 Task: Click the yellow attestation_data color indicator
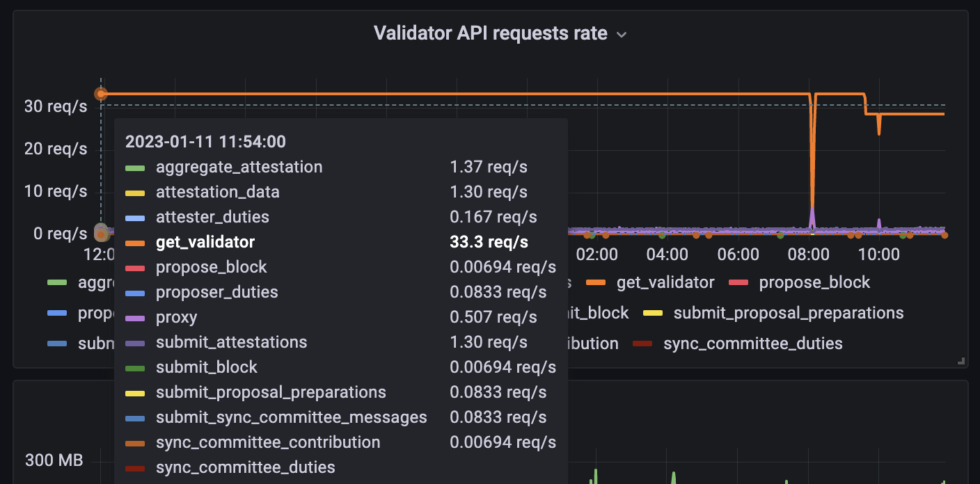point(134,192)
